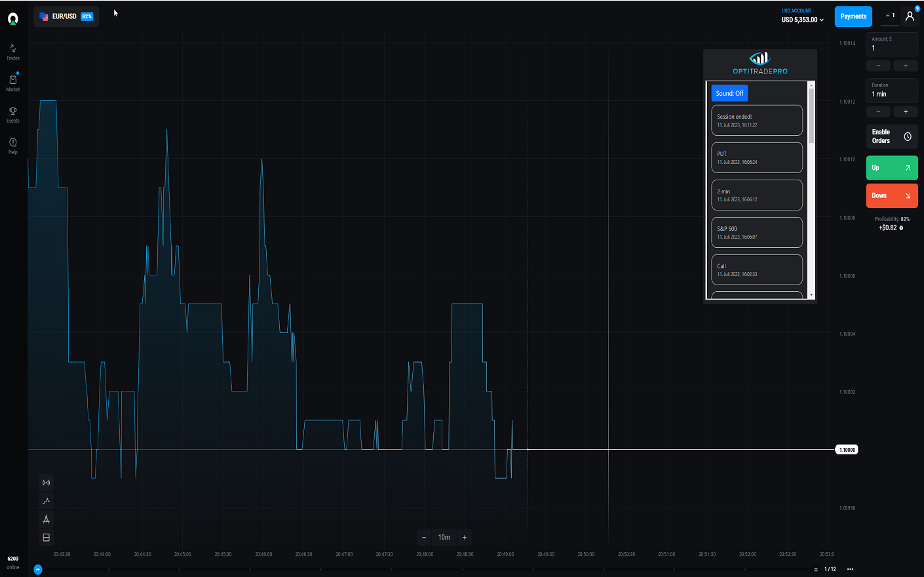Zoom out the chart timeframe minus
This screenshot has height=577, width=924.
(x=424, y=538)
